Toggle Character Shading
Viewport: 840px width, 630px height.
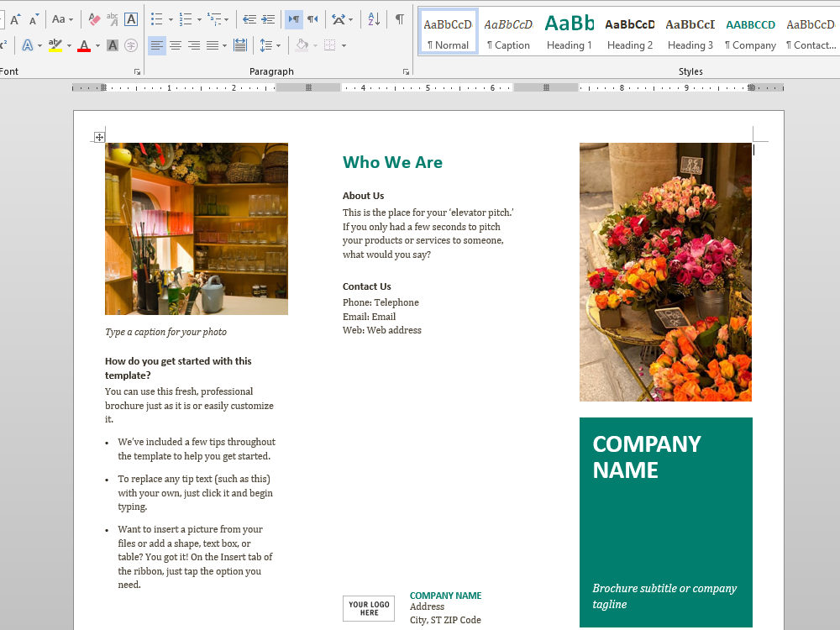pyautogui.click(x=113, y=45)
